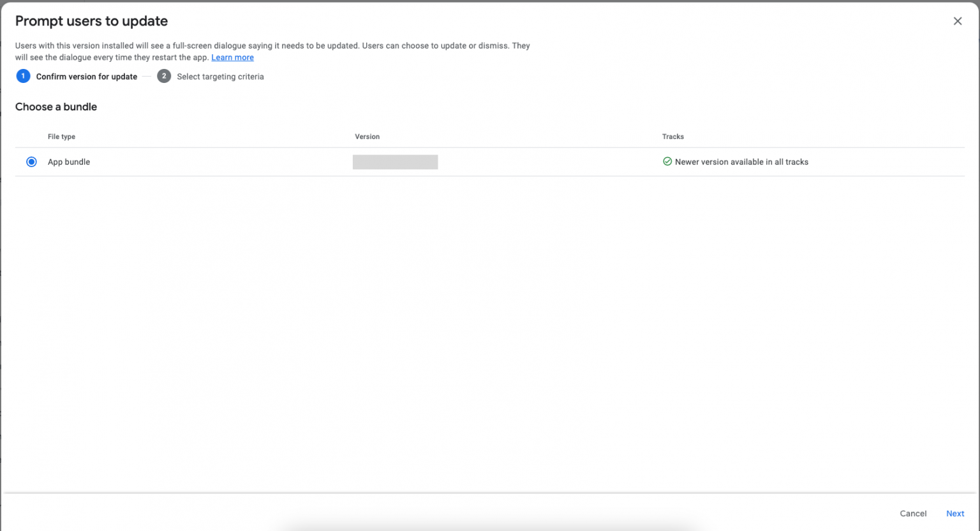Screen dimensions: 980x531
Task: Click the step 1 numbered circle
Action: click(x=24, y=76)
